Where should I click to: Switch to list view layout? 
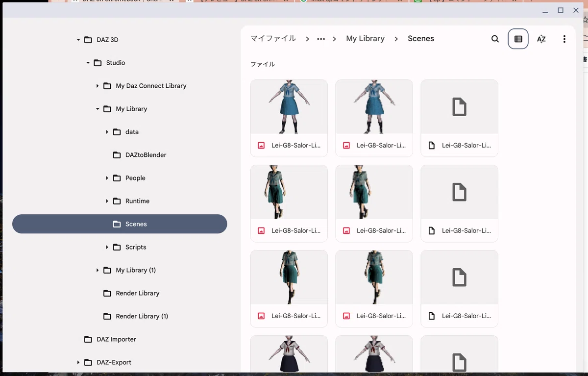(518, 39)
